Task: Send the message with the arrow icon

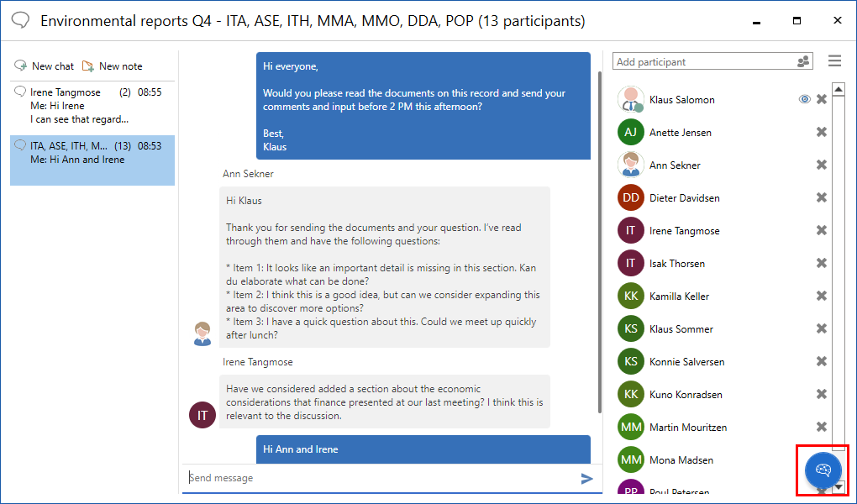Action: click(x=586, y=479)
